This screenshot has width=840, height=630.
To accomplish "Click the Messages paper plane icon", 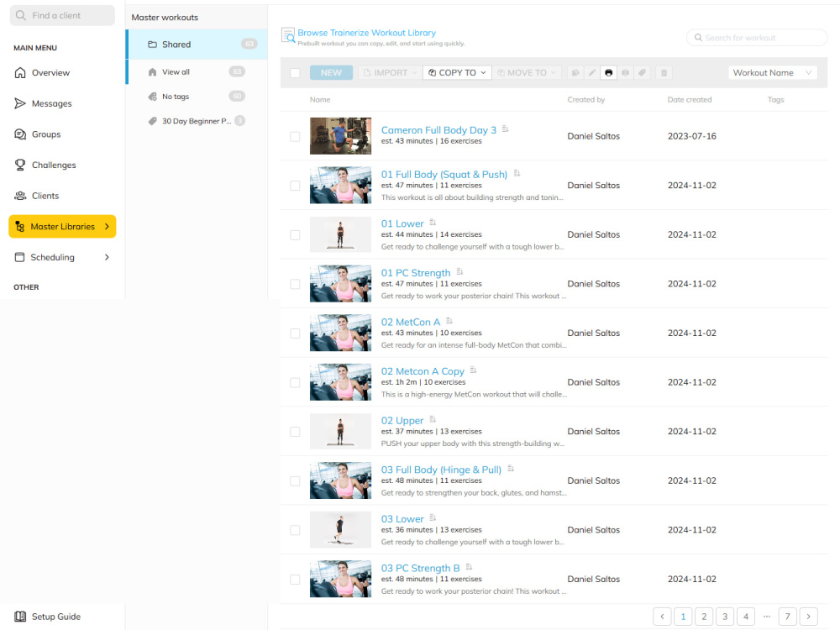I will pos(20,103).
